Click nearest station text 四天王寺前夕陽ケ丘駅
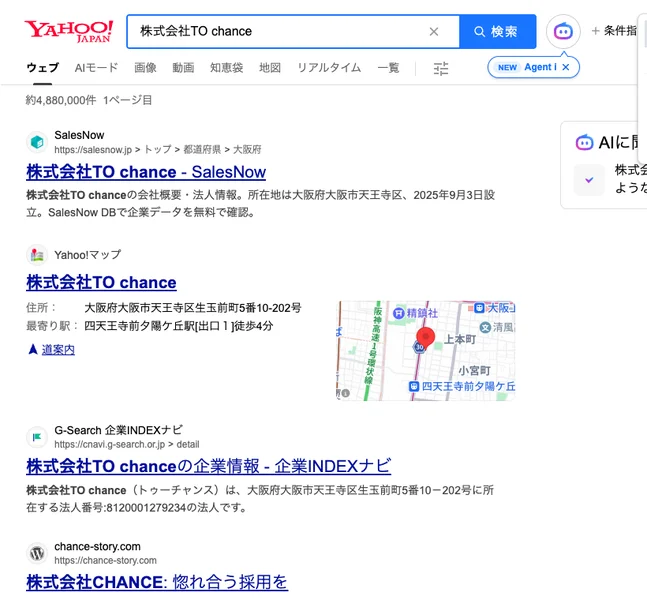 tap(139, 326)
